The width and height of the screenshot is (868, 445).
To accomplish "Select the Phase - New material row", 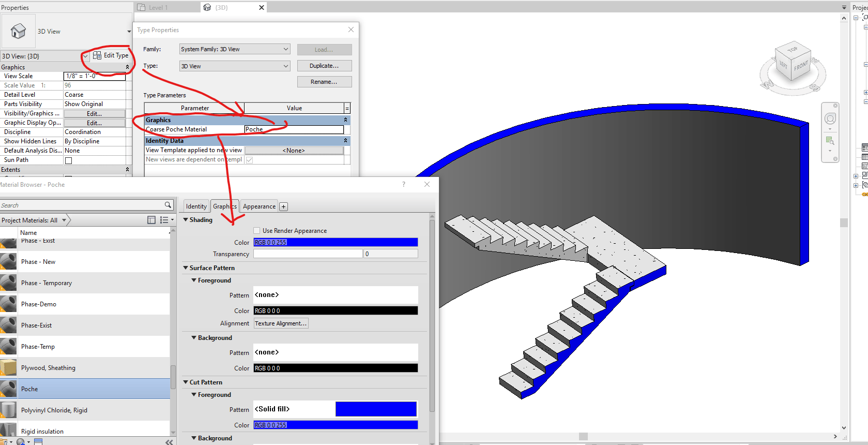I will coord(85,261).
